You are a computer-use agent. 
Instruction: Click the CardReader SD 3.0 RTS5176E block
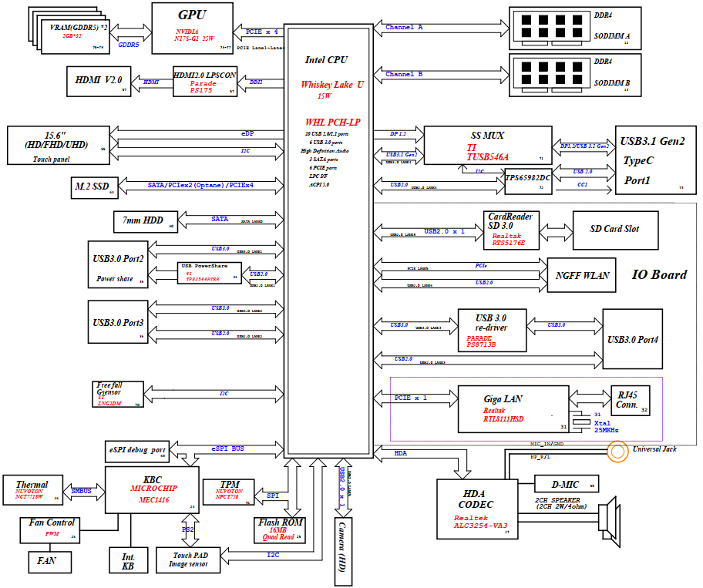point(511,230)
